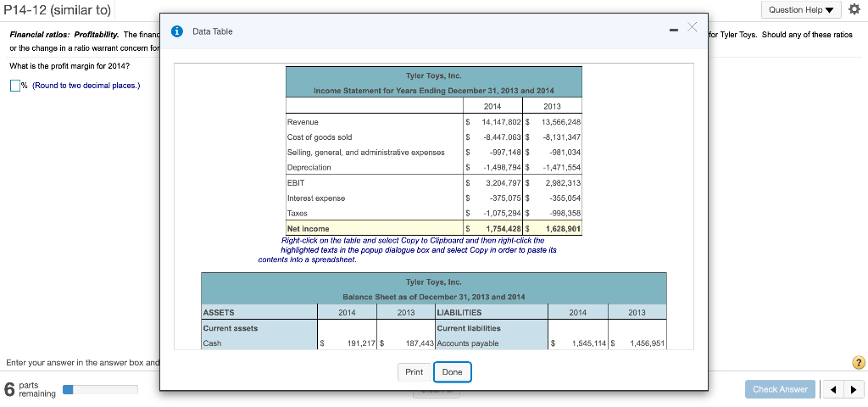Click the Data Table dialog title
868x407 pixels.
click(x=213, y=31)
